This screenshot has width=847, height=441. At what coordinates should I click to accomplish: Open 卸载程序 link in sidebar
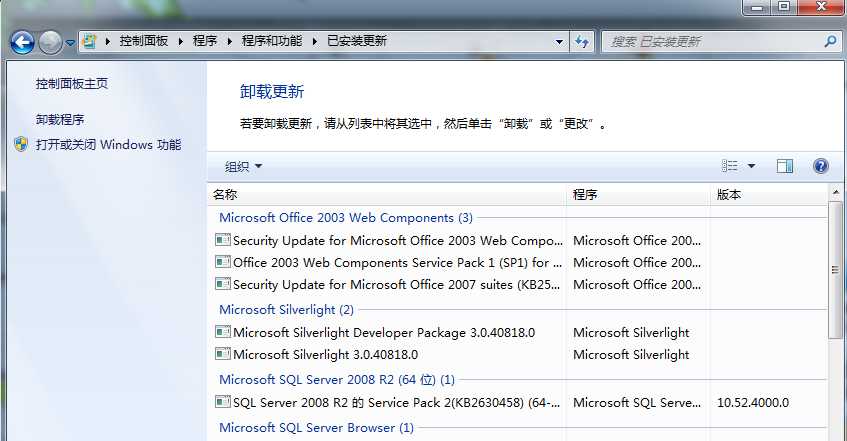[60, 119]
